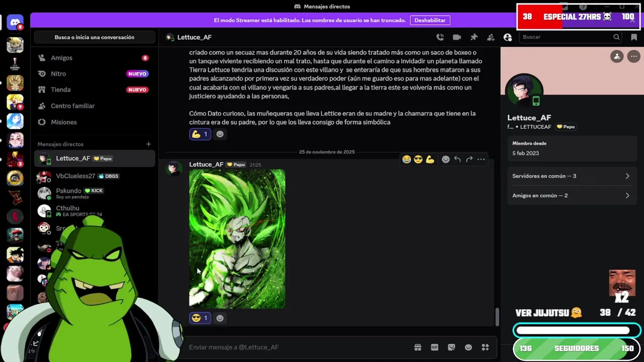Reply to the message arrow icon
Viewport: 644px width, 362px height.
tap(457, 159)
